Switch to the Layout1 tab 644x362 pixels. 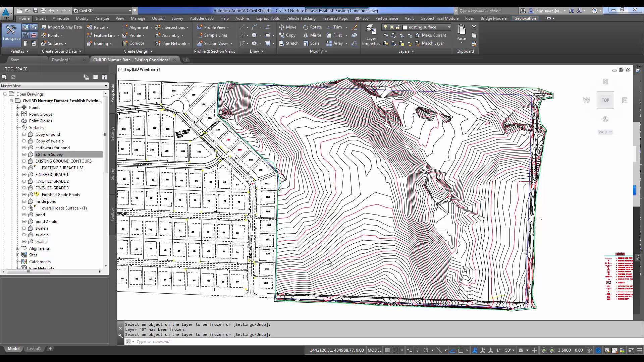click(x=34, y=349)
